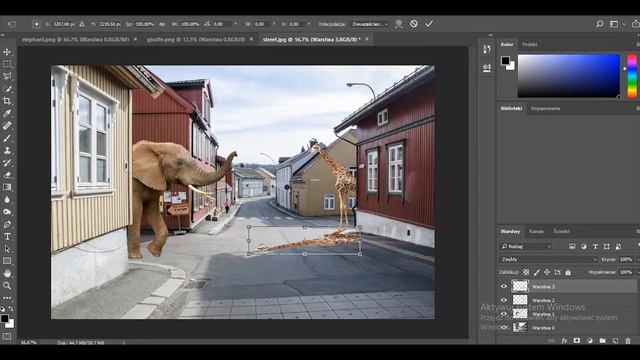Open the Ścieżki tab
Image resolution: width=640 pixels, height=360 pixels.
561,231
